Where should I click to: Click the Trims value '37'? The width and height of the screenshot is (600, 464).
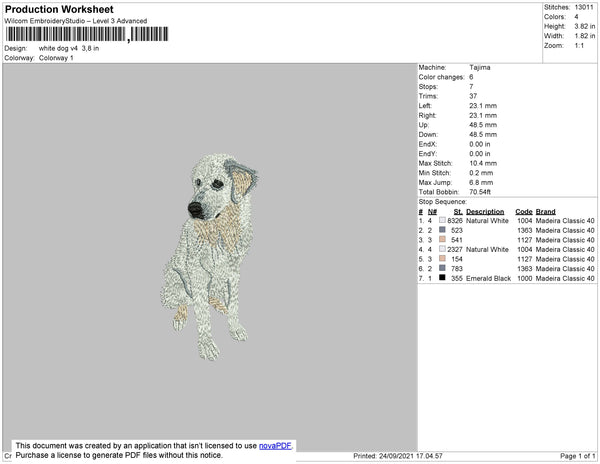coord(473,96)
